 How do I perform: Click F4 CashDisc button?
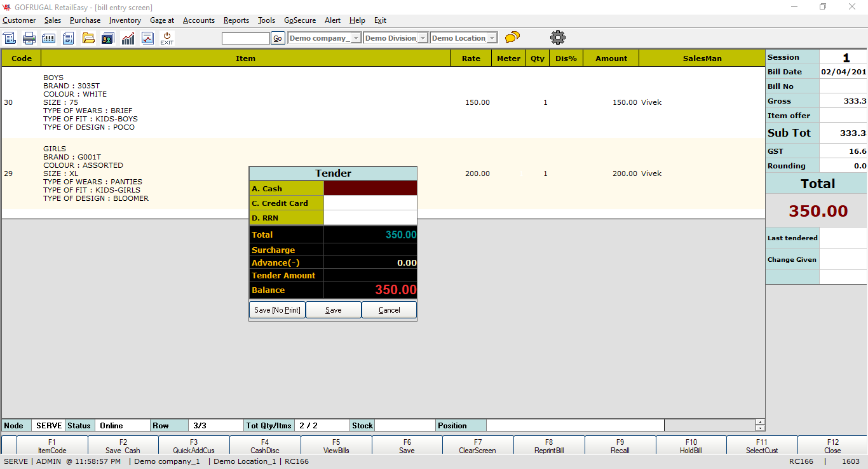(265, 446)
